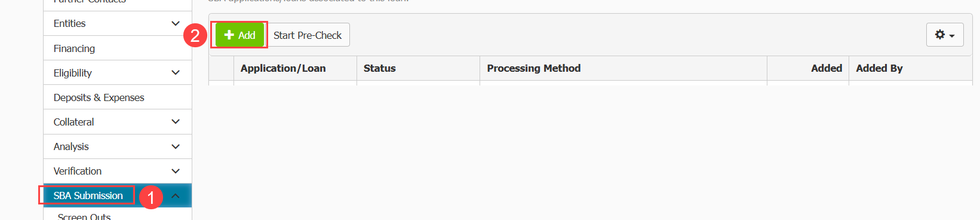Expand the Verification chevron
Image resolution: width=980 pixels, height=220 pixels.
click(176, 171)
